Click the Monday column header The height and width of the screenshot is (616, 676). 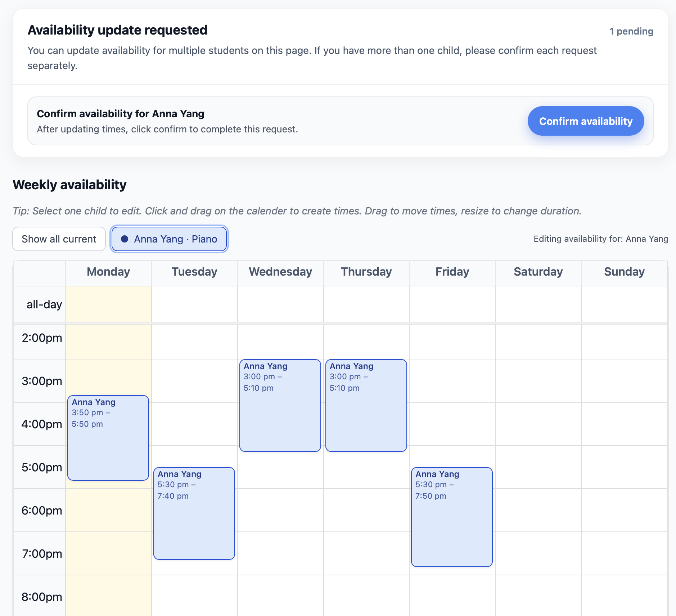(108, 272)
